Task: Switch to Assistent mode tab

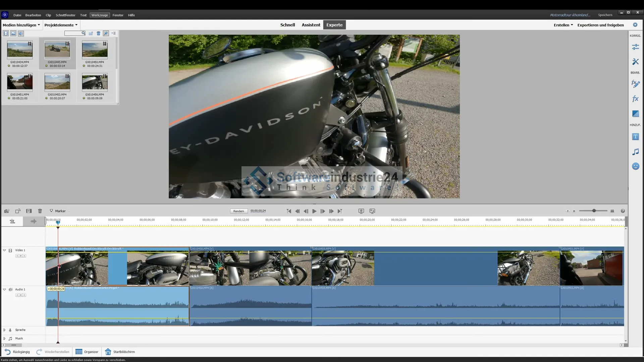Action: pyautogui.click(x=311, y=25)
